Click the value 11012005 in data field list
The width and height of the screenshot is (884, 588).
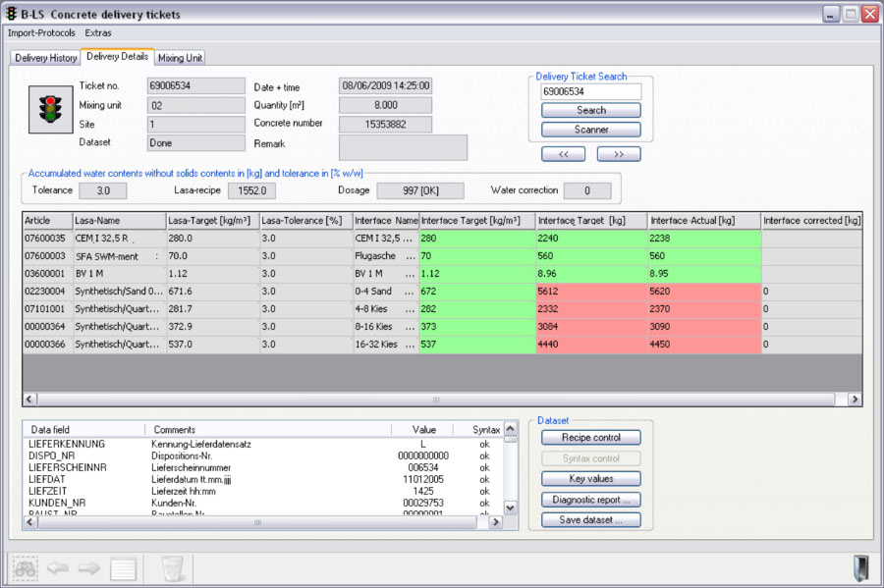point(422,480)
